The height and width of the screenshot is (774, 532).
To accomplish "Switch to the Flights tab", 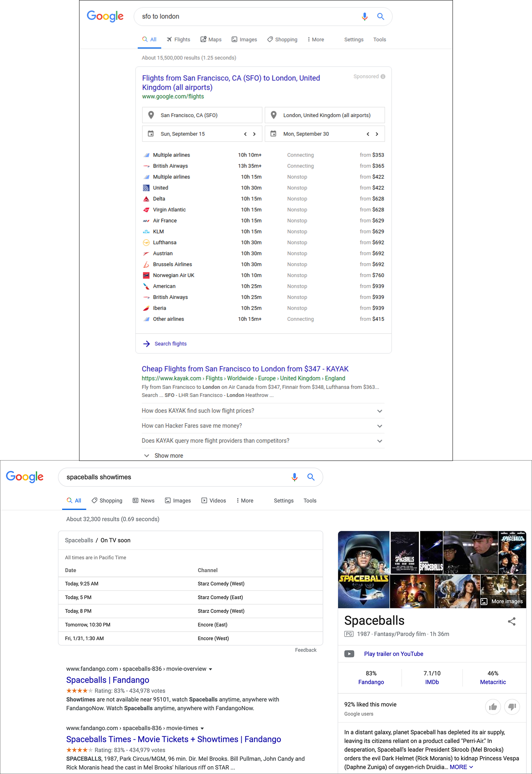I will pyautogui.click(x=178, y=39).
